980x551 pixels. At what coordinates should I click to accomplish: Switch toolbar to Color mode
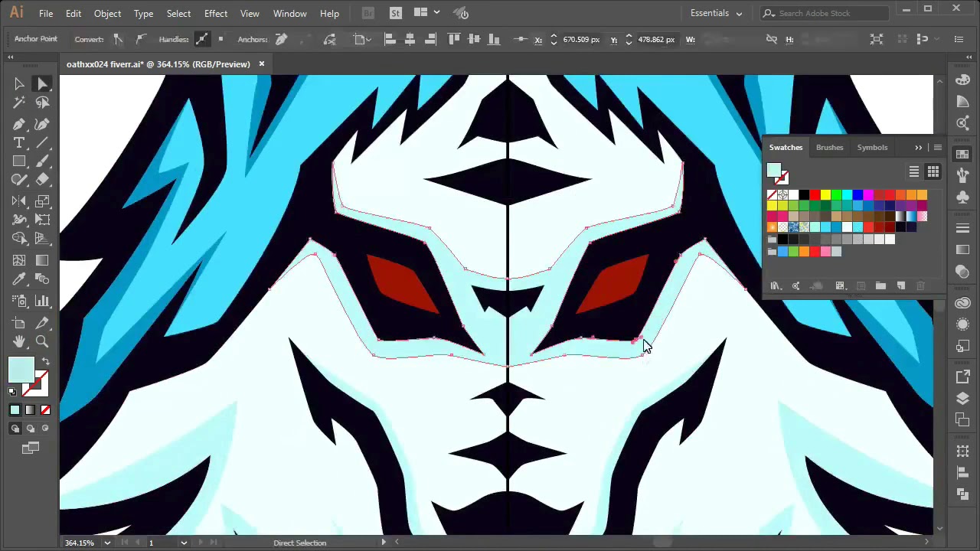tap(15, 410)
